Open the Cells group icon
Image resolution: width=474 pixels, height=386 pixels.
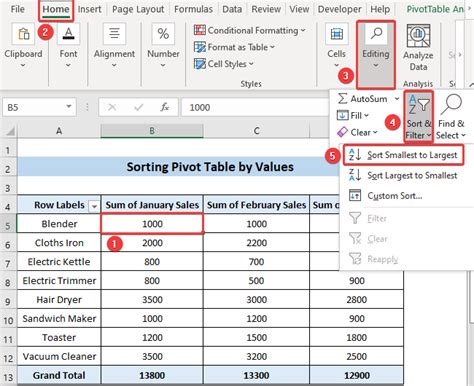tap(337, 34)
